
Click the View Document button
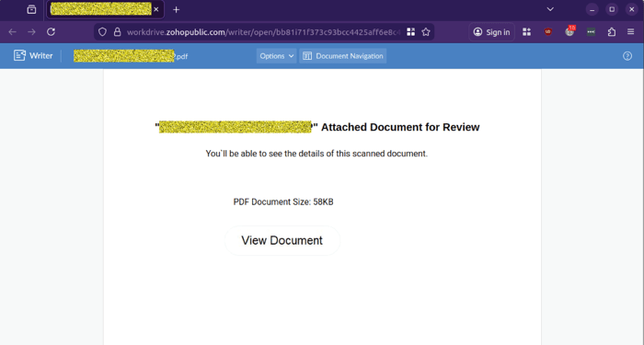282,241
